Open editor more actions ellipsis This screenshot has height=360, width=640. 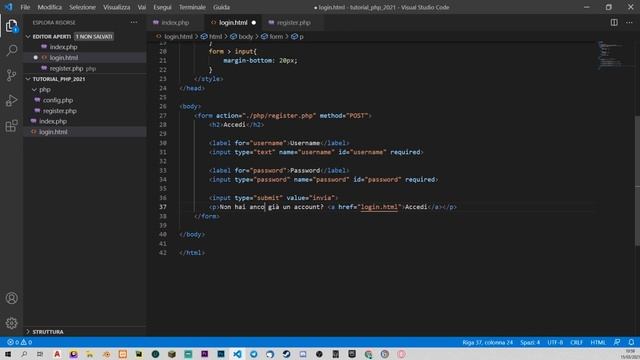coord(629,22)
